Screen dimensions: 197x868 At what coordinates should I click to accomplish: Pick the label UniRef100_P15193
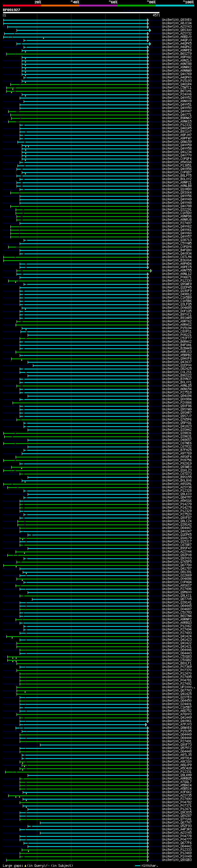click(177, 81)
